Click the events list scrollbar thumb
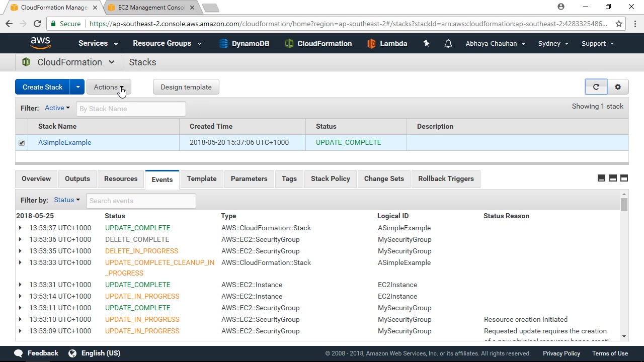Image resolution: width=644 pixels, height=362 pixels. [624, 205]
